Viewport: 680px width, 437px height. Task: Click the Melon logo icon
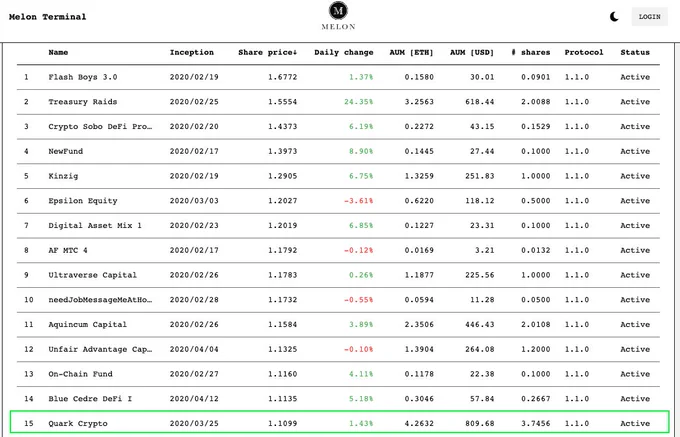[338, 10]
